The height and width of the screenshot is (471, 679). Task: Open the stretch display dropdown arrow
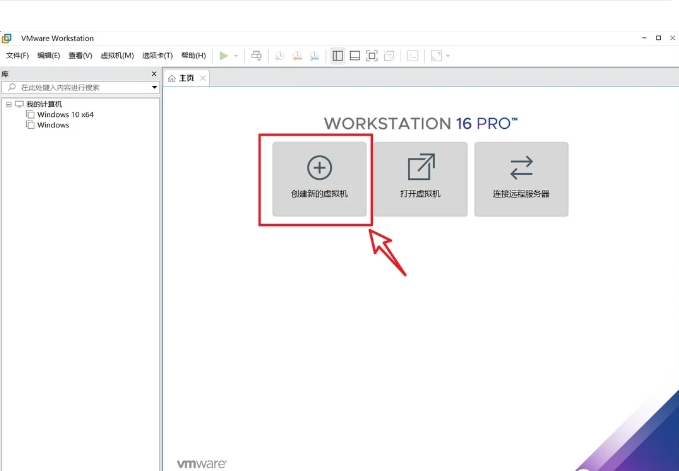pyautogui.click(x=448, y=56)
